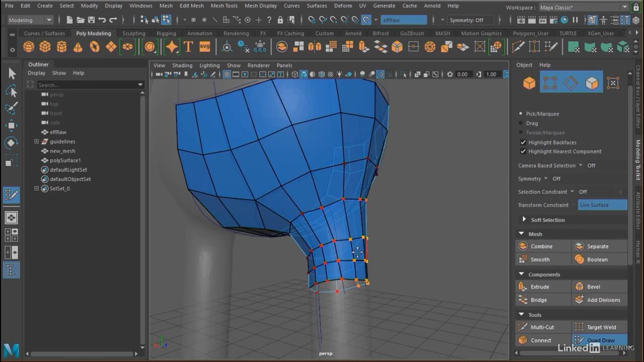
Task: Choose the Rotate tool in the toolbox
Action: [x=11, y=143]
